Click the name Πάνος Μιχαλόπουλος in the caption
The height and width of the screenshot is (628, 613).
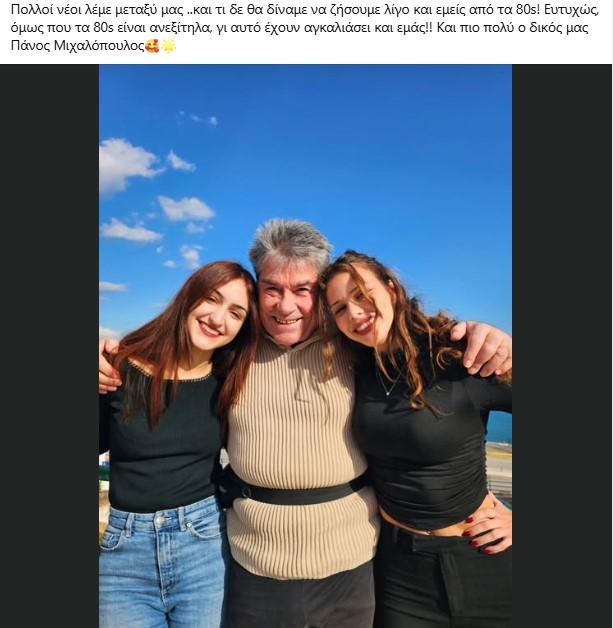[x=77, y=46]
